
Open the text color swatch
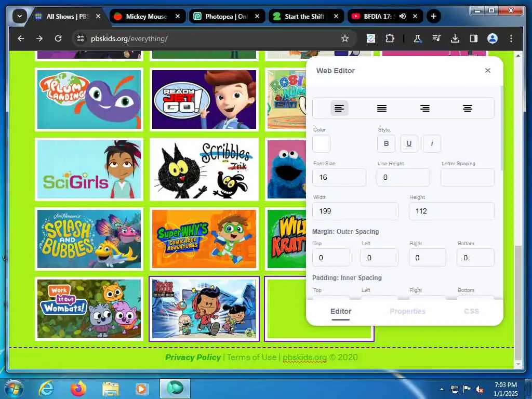pyautogui.click(x=321, y=143)
